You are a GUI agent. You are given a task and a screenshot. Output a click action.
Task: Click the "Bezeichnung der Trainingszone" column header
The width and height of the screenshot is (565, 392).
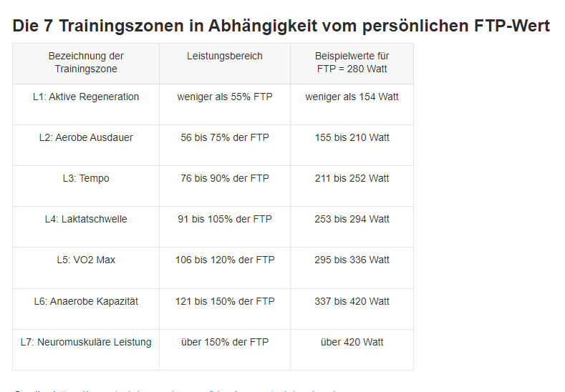coord(86,62)
